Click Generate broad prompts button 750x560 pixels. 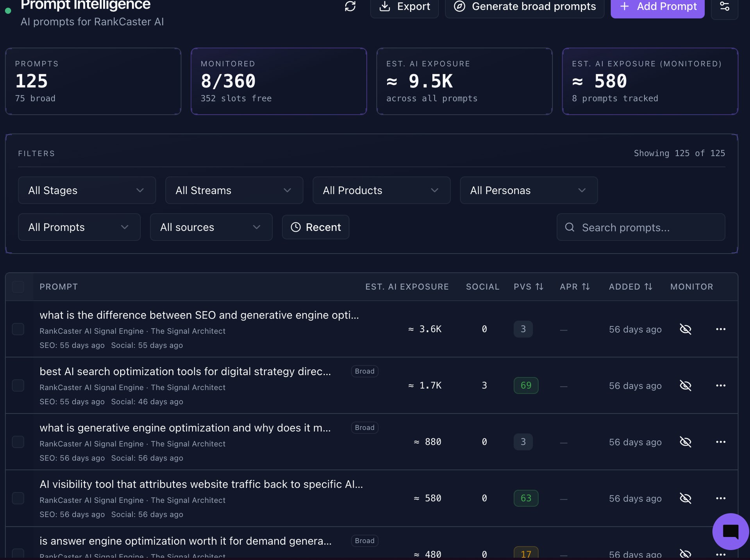pyautogui.click(x=525, y=6)
